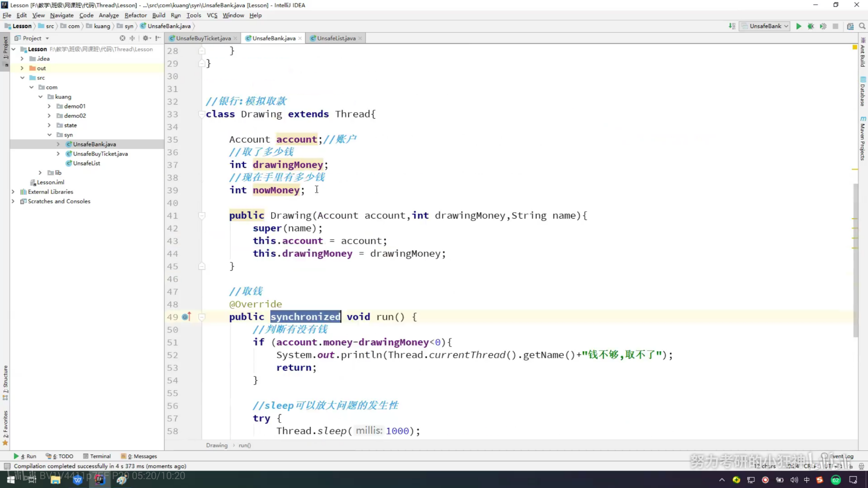868x488 pixels.
Task: Click the editor vertical scrollbar
Action: tap(855, 261)
